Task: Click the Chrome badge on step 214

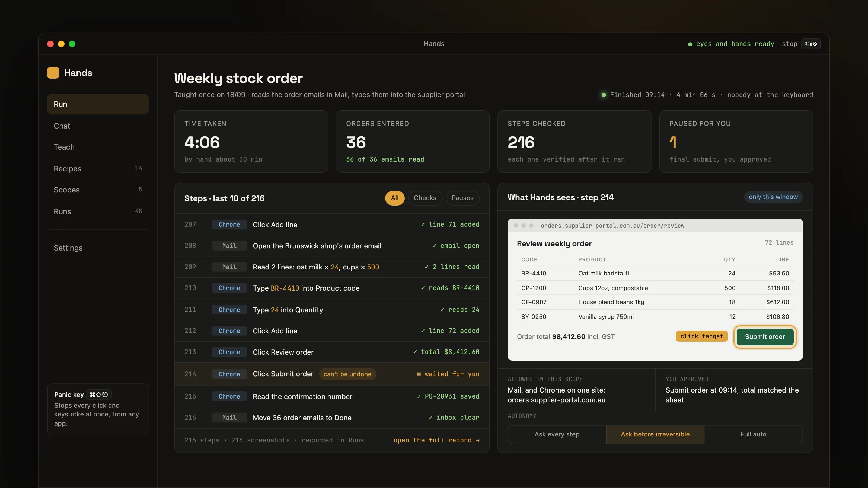Action: 229,374
